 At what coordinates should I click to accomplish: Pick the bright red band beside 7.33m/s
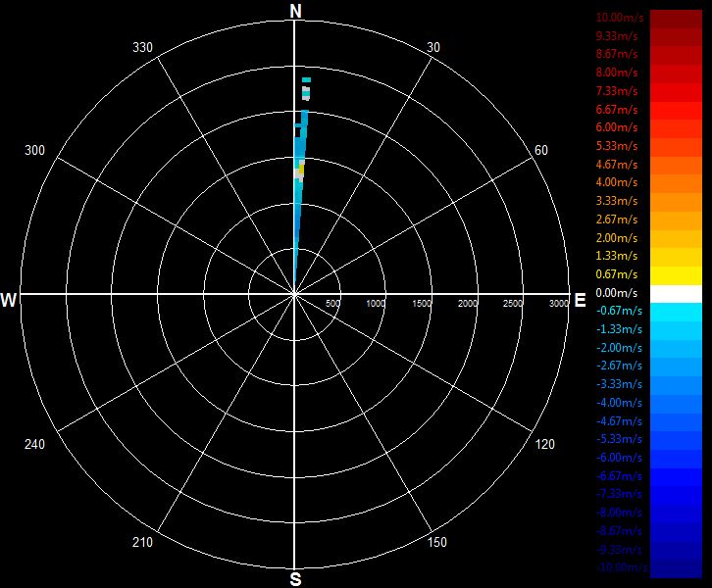[x=676, y=92]
